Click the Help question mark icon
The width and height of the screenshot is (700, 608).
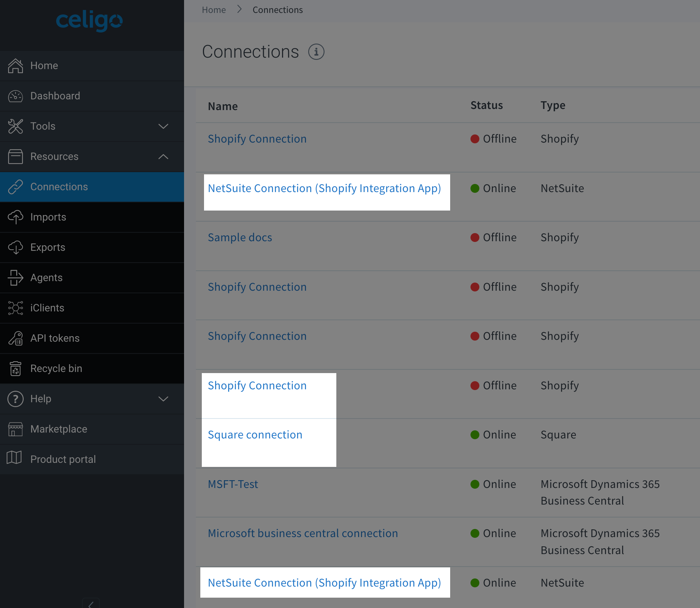coord(16,399)
